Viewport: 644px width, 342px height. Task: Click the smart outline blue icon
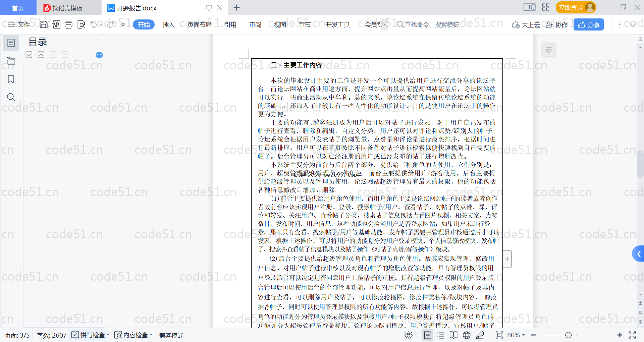(x=99, y=55)
